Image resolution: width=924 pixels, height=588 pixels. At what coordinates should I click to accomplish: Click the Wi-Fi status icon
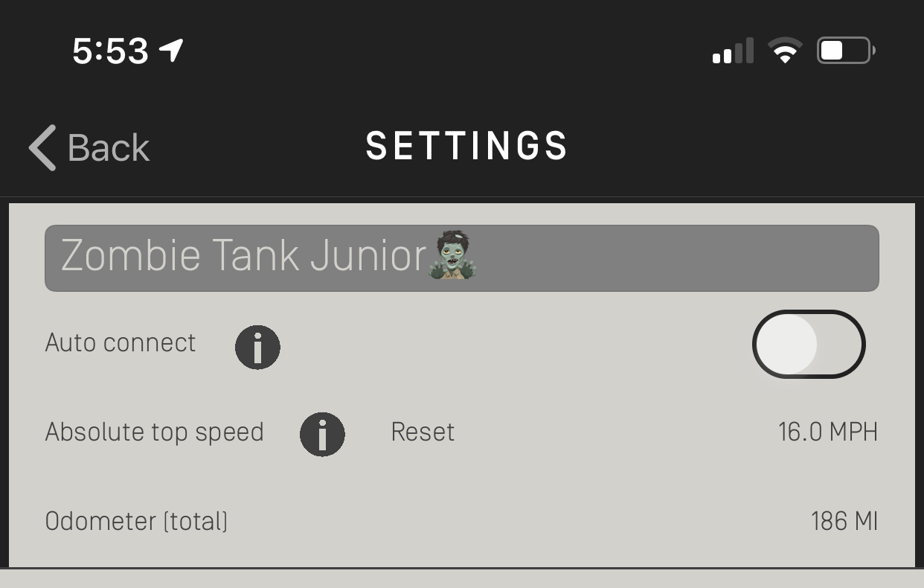(784, 51)
